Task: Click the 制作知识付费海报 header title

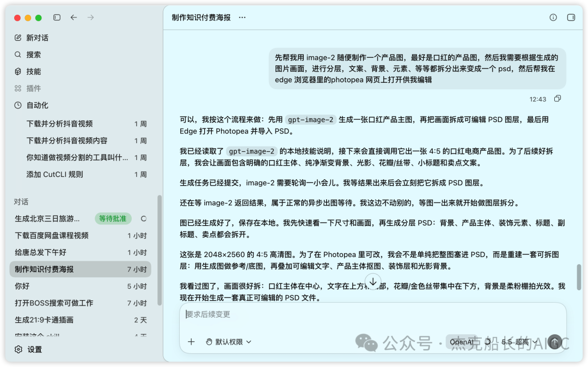Action: [x=201, y=17]
